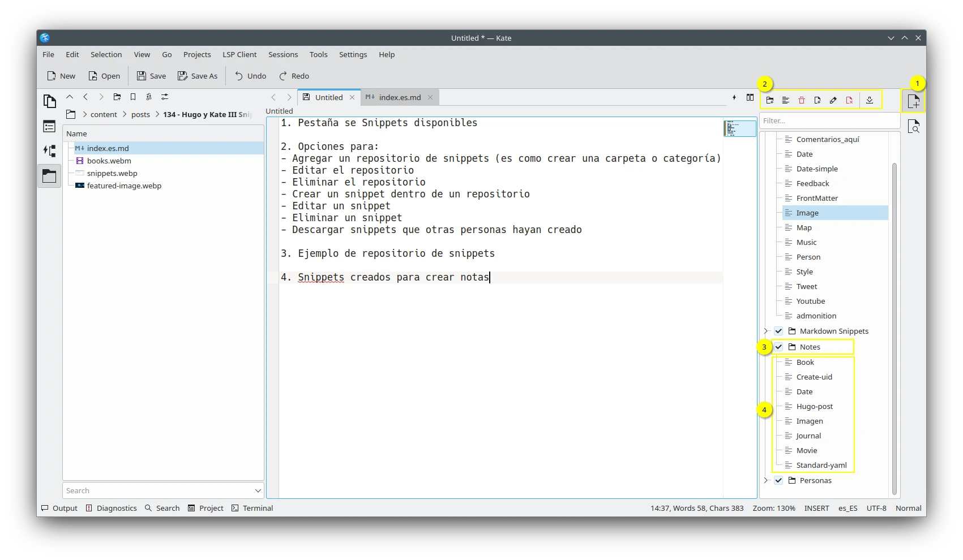Click the bookmarks icon in file browser
The height and width of the screenshot is (560, 963).
(x=133, y=97)
